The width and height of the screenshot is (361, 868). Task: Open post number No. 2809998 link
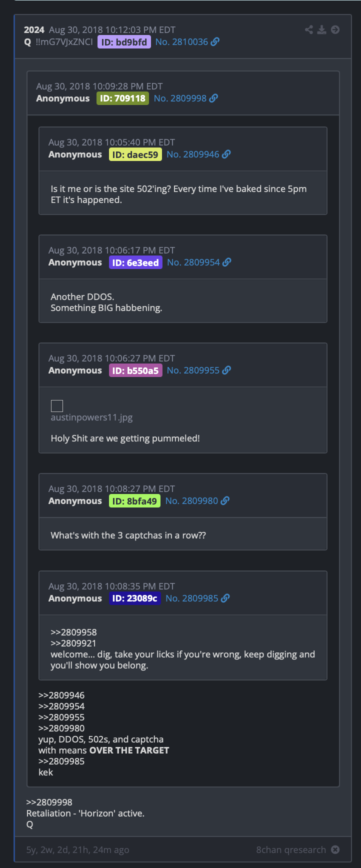point(180,98)
